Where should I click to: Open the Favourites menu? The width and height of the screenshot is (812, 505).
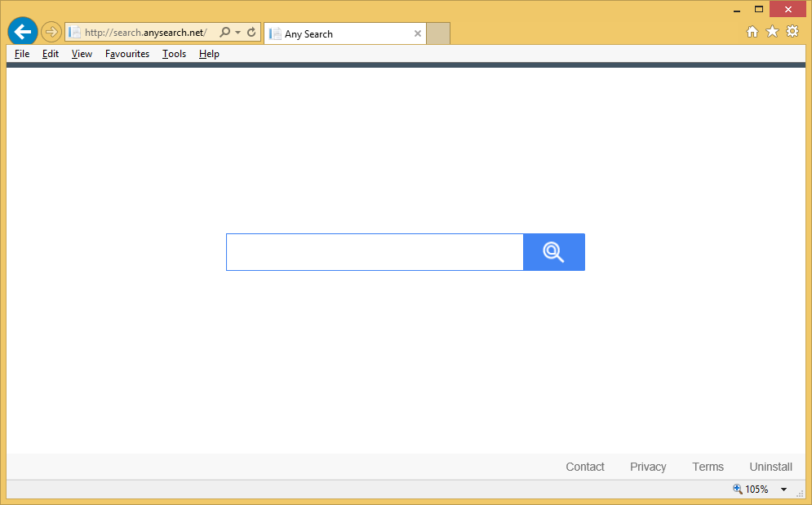[x=127, y=54]
